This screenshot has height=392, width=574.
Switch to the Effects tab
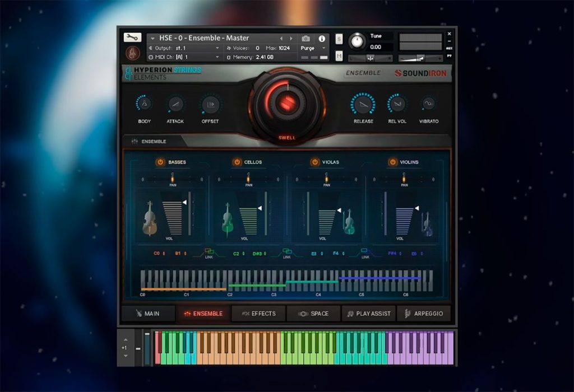pyautogui.click(x=258, y=314)
